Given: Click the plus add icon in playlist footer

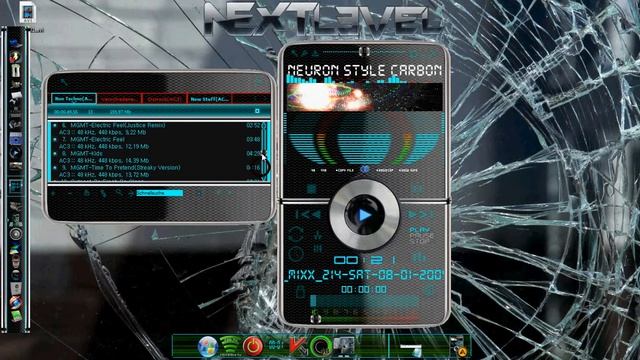Looking at the screenshot, I should 54,193.
